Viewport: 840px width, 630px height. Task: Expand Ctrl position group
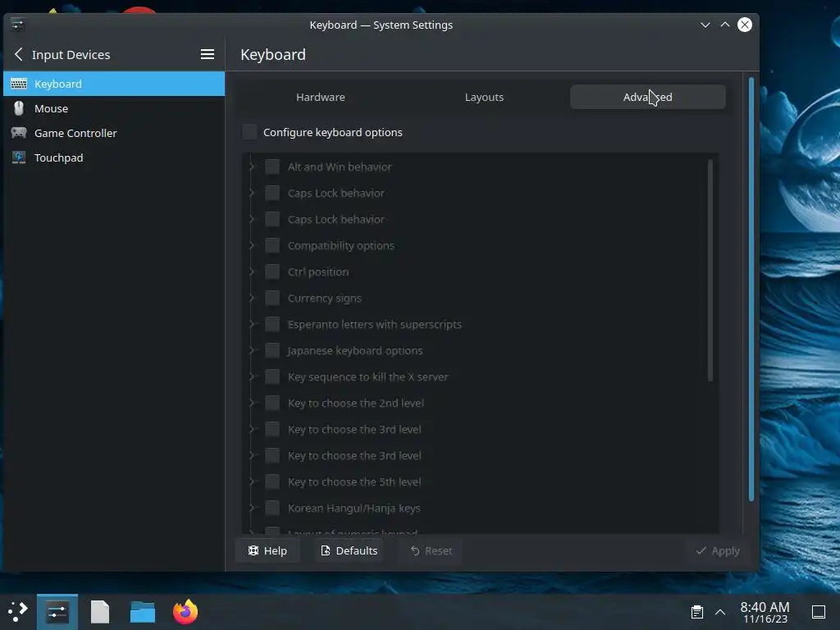click(252, 272)
